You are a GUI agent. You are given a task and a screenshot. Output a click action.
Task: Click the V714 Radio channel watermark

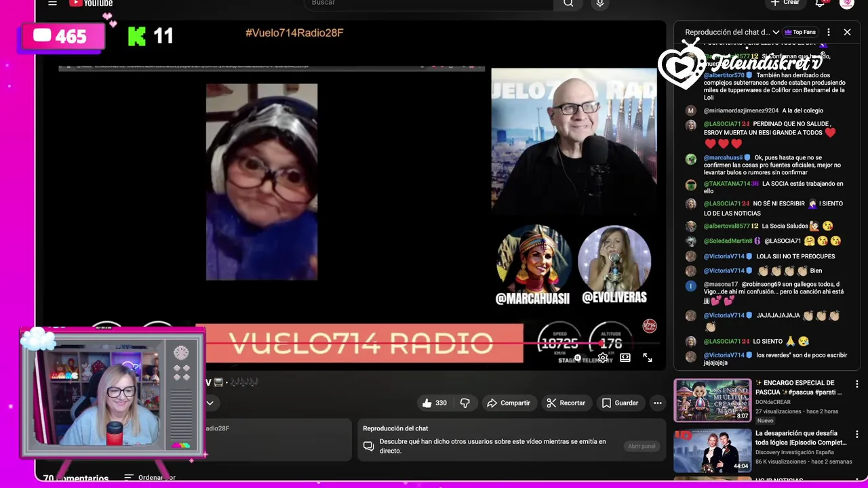(650, 326)
